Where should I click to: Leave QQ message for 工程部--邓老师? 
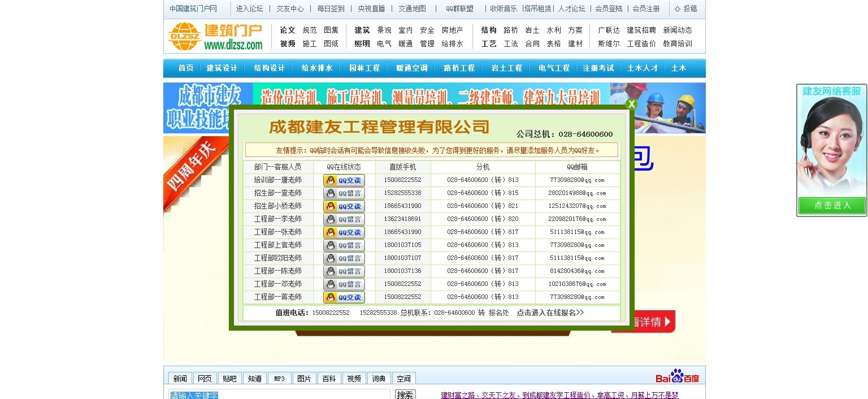pos(344,284)
